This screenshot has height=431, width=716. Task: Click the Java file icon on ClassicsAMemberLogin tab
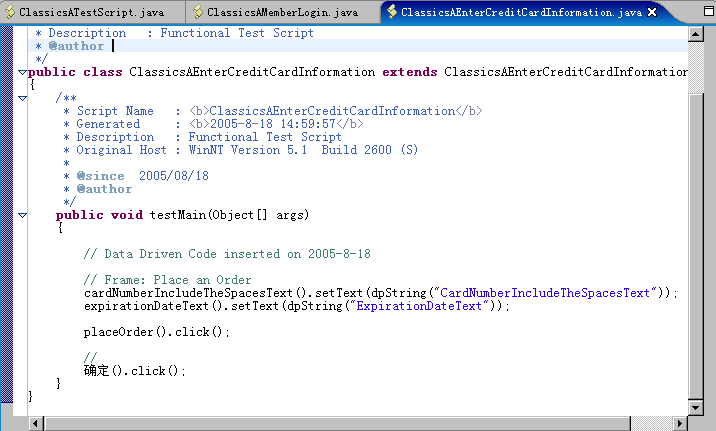[198, 12]
